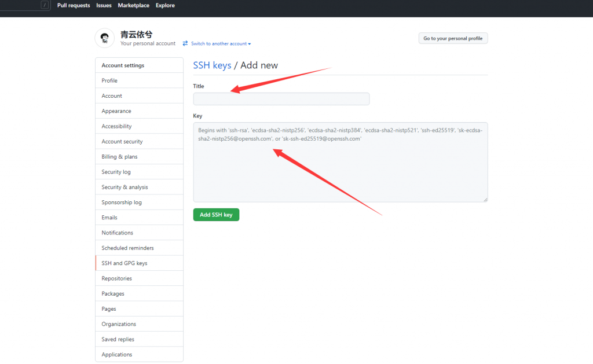Screen dimensions: 593x364
Task: Open Repositories settings in sidebar
Action: point(139,278)
